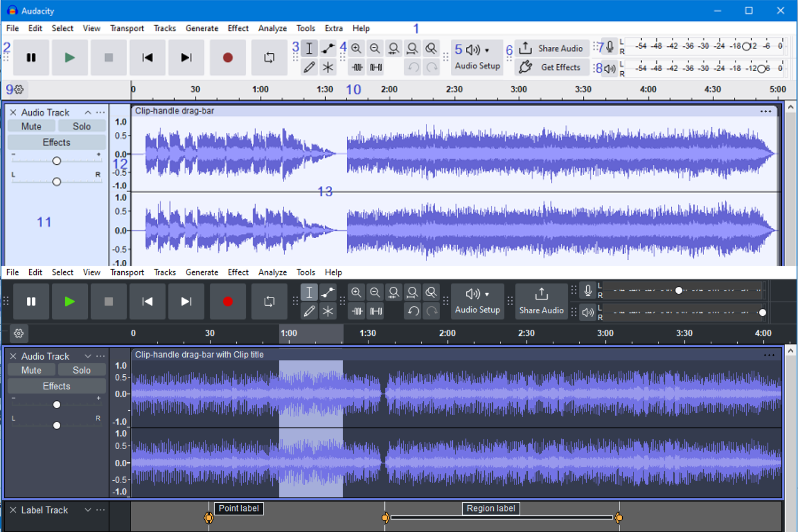Viewport: 798px width, 532px height.
Task: Open the Analyze menu in the lower menu bar
Action: (x=272, y=273)
